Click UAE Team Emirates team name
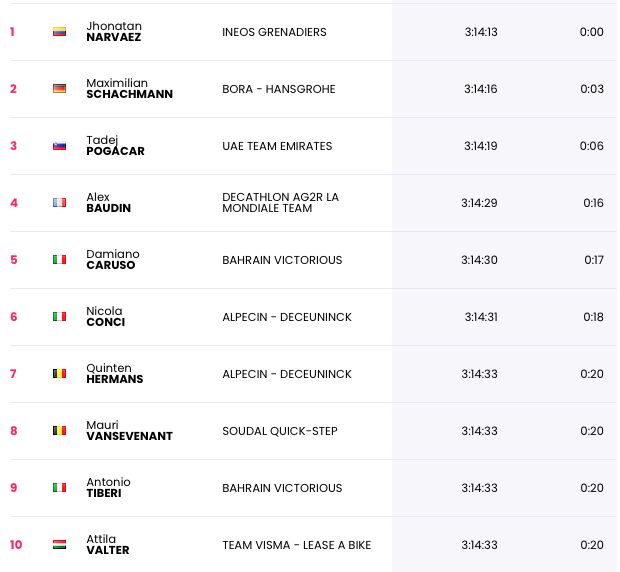 tap(277, 146)
